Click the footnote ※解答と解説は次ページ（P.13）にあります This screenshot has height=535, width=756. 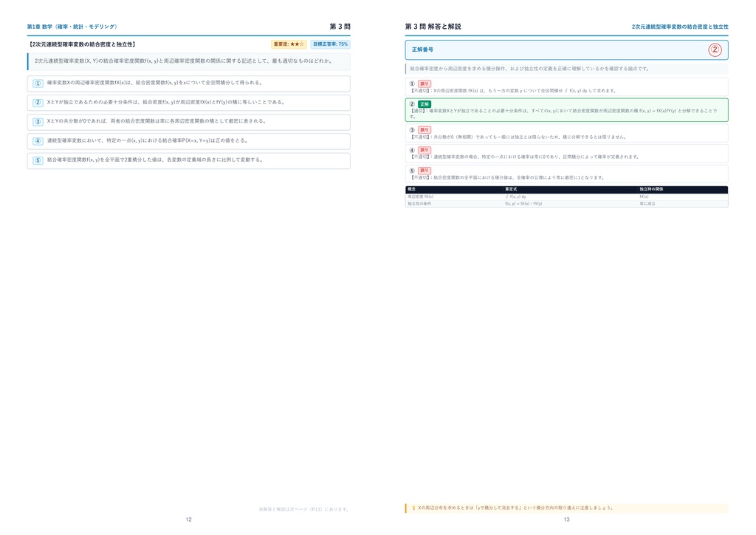pos(303,509)
